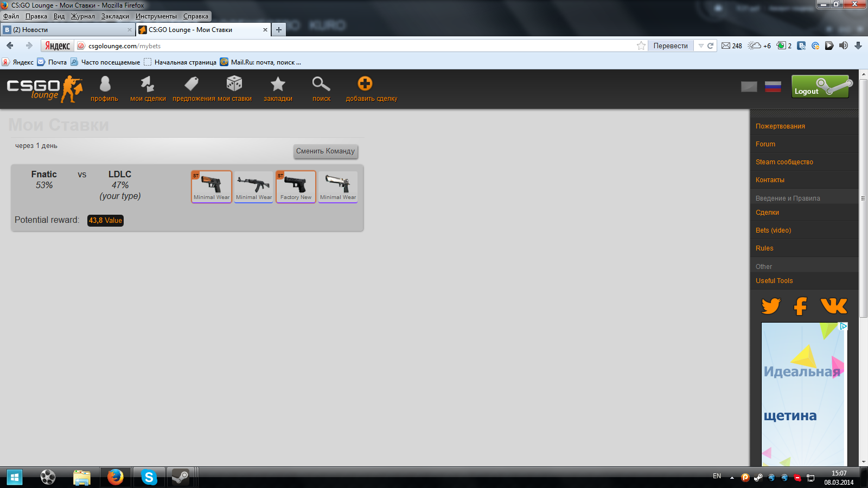Close the CS:GO Lounge tab
Image resolution: width=868 pixels, height=488 pixels.
coord(265,30)
